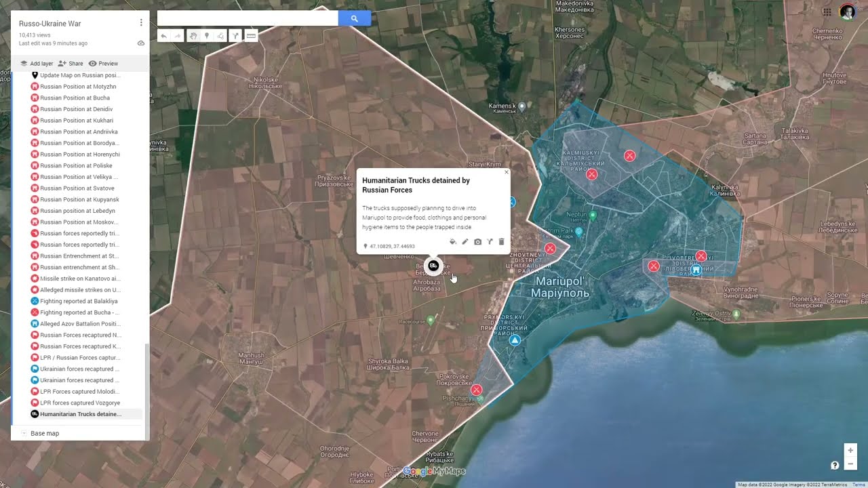
Task: Zoom in the map with plus button
Action: coord(850,450)
